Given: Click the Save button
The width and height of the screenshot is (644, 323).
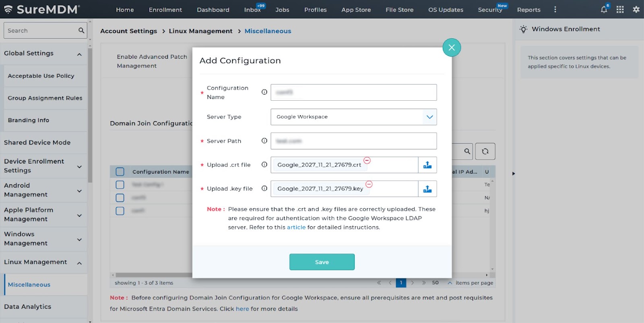Looking at the screenshot, I should (322, 262).
